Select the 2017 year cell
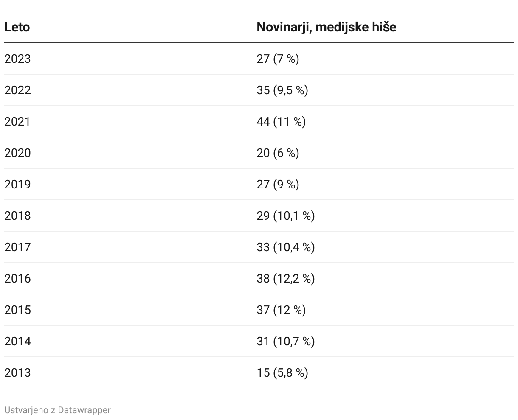 click(18, 247)
